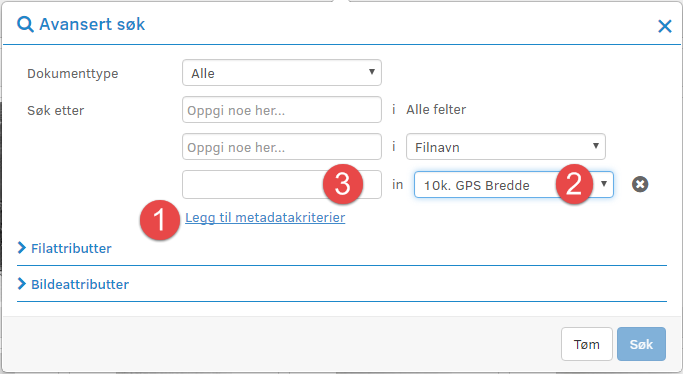Click the Dokumenttype label

tap(73, 73)
